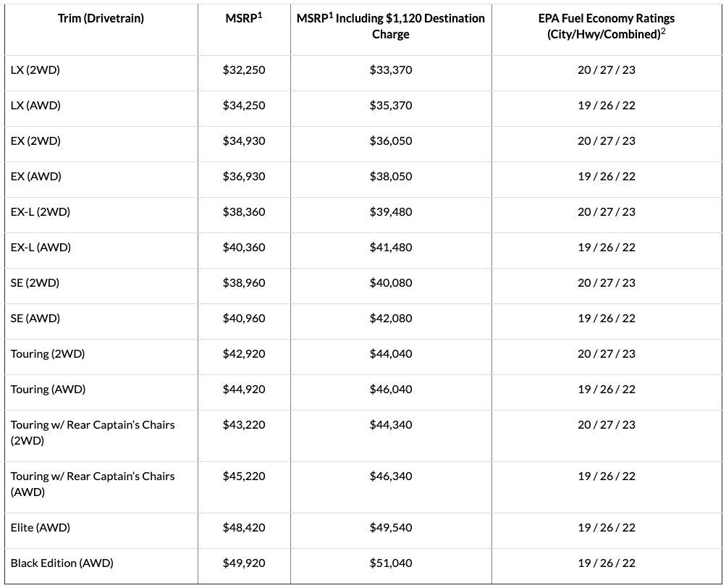Select the $49,920 Black Edition MSRP

244,563
